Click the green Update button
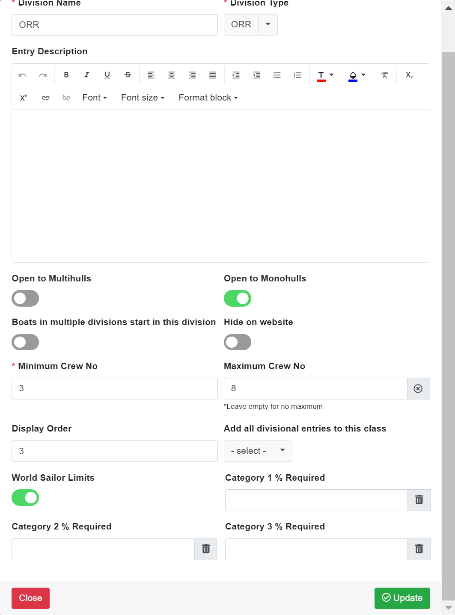This screenshot has height=615, width=455. [402, 598]
